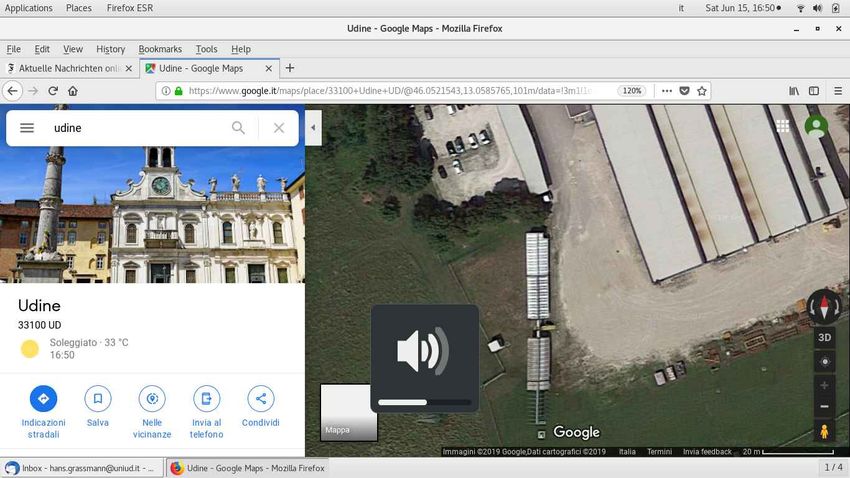Viewport: 850px width, 478px height.
Task: Click the 120% zoom level indicator
Action: [x=632, y=91]
